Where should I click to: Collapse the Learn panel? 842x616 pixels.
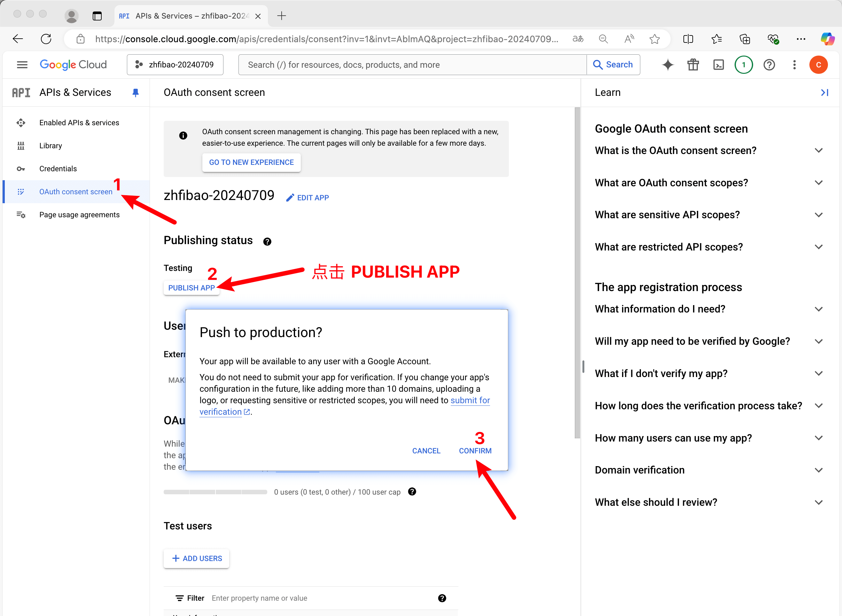[824, 92]
